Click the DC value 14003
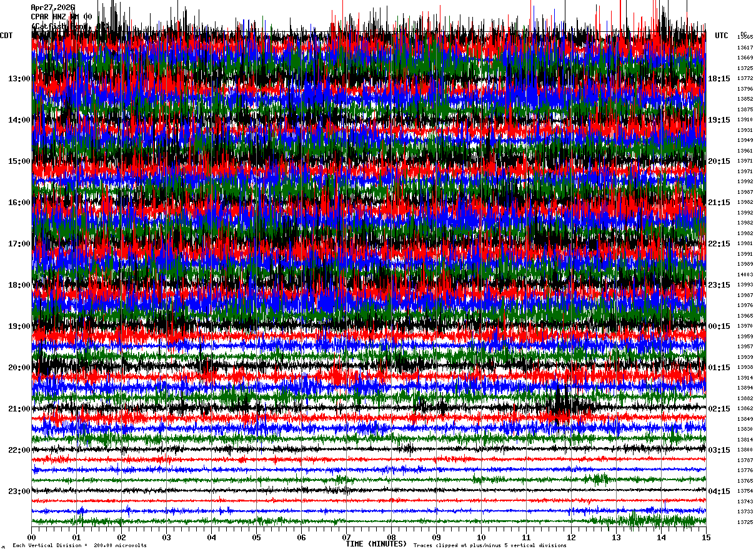The width and height of the screenshot is (756, 554). click(x=745, y=274)
